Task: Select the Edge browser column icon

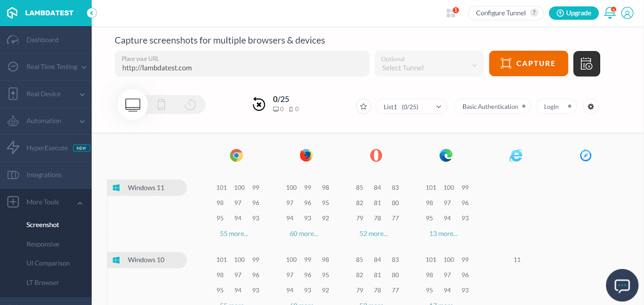Action: point(446,155)
